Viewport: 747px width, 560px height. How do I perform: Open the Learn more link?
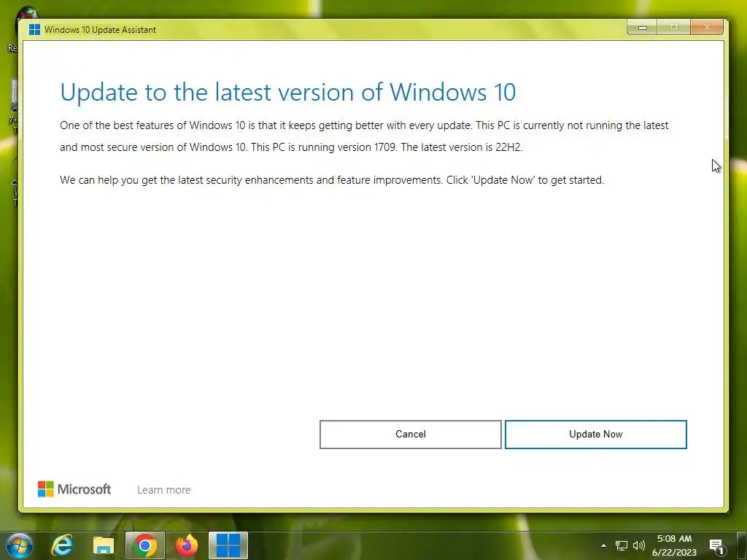point(164,490)
